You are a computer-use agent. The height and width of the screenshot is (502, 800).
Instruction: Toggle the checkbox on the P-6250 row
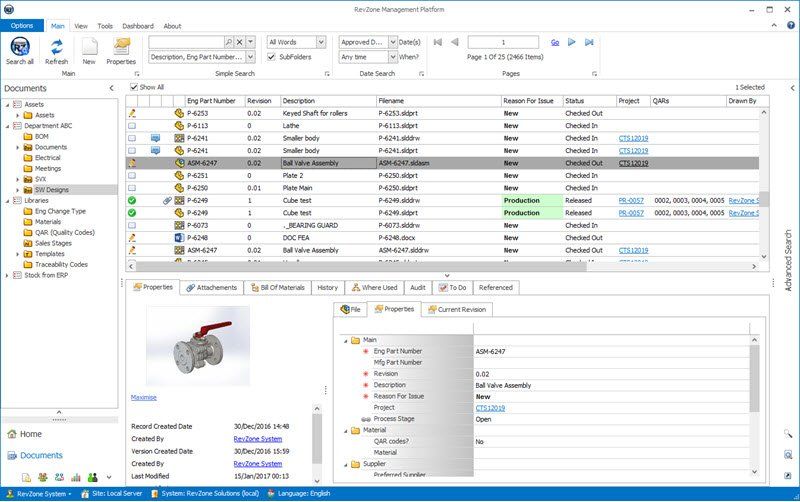pos(132,188)
